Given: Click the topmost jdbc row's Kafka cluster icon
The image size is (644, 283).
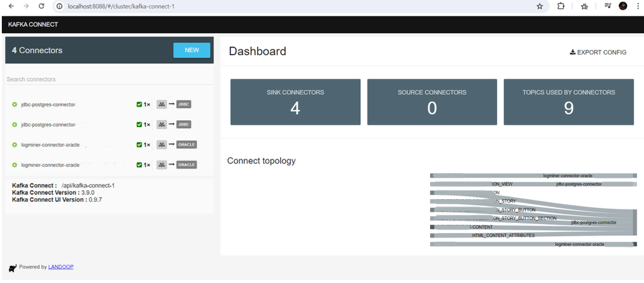Looking at the screenshot, I should pyautogui.click(x=162, y=104).
